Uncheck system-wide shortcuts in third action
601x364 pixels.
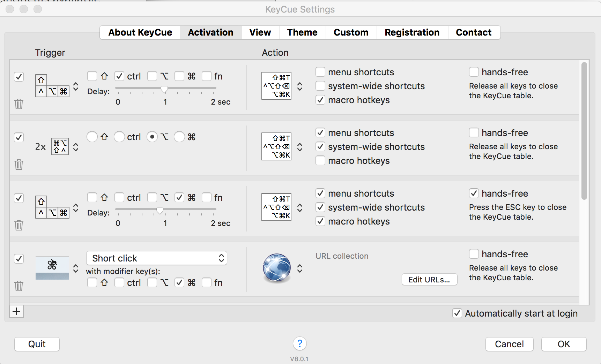click(320, 207)
